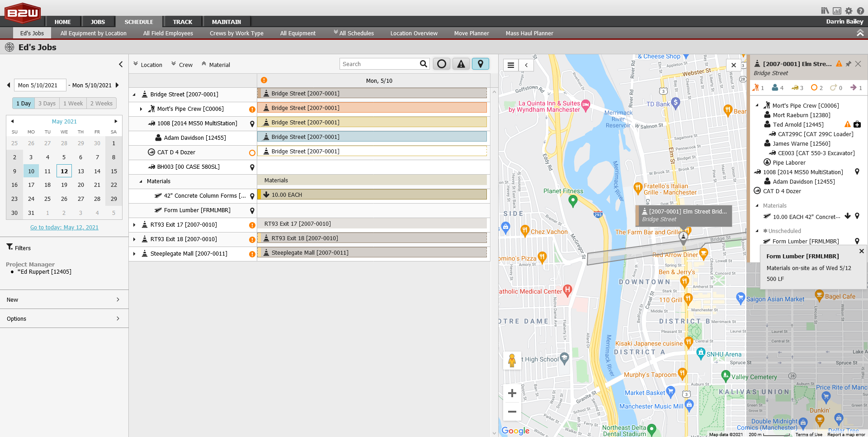Expand Mort's Pipe Crew [C0006] row
Image resolution: width=868 pixels, height=437 pixels.
[x=141, y=109]
